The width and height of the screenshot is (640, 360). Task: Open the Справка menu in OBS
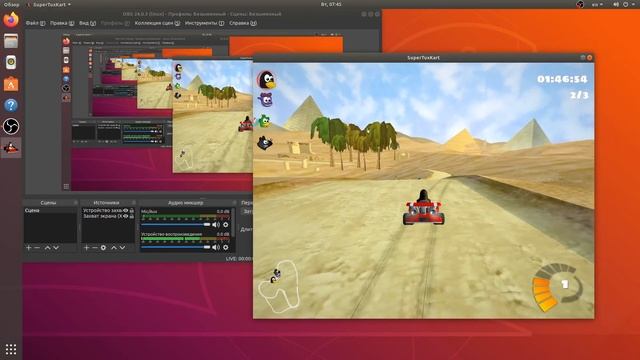click(x=243, y=23)
